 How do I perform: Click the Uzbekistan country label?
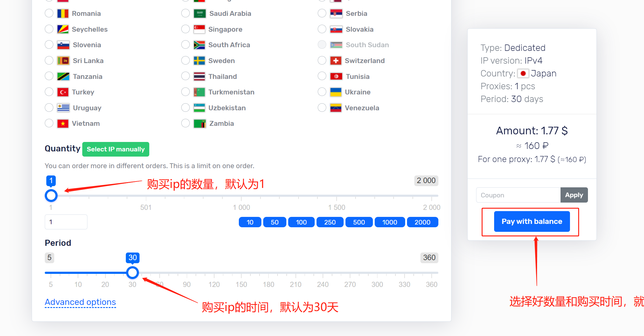(227, 108)
